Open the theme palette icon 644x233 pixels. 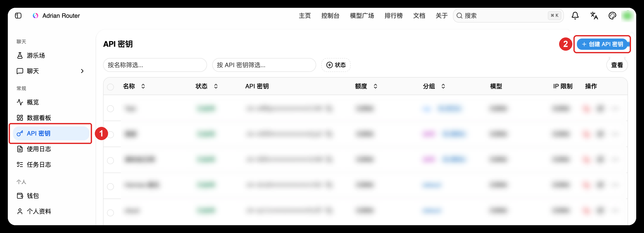[x=612, y=16]
